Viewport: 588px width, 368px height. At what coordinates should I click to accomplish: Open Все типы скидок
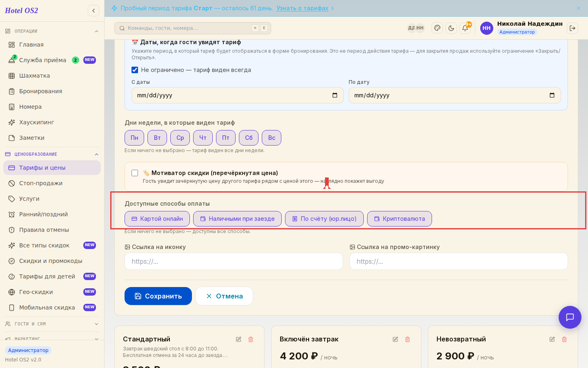[x=52, y=245]
